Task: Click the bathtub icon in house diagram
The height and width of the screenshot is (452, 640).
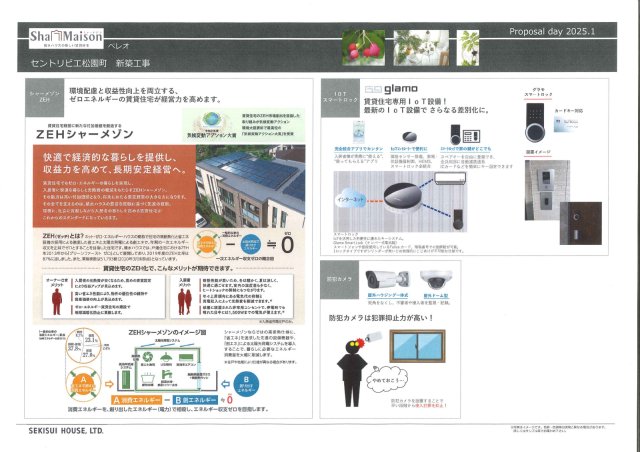Action: click(x=147, y=377)
